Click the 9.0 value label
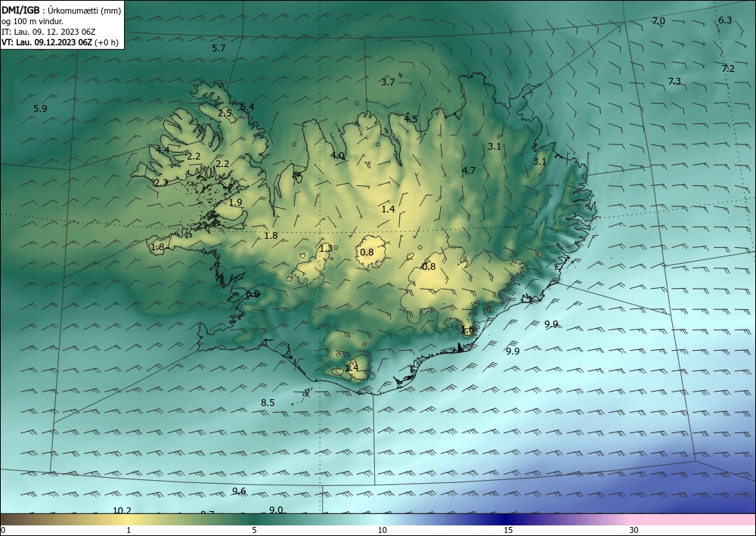 pos(276,510)
